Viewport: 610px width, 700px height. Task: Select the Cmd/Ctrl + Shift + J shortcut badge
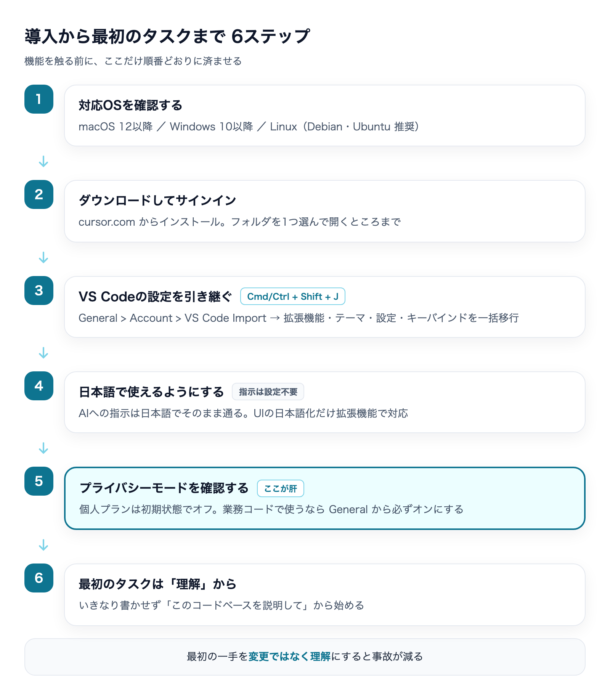[x=293, y=296]
